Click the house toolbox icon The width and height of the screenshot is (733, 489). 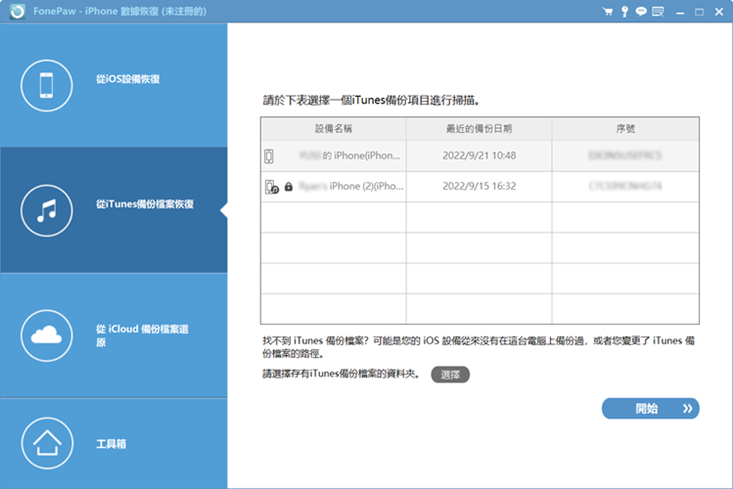point(46,444)
